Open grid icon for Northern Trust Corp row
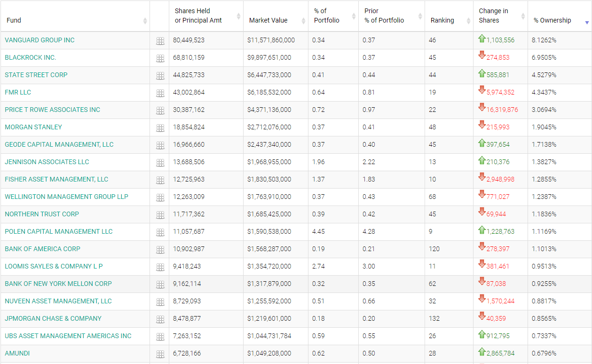The height and width of the screenshot is (364, 592). (160, 215)
